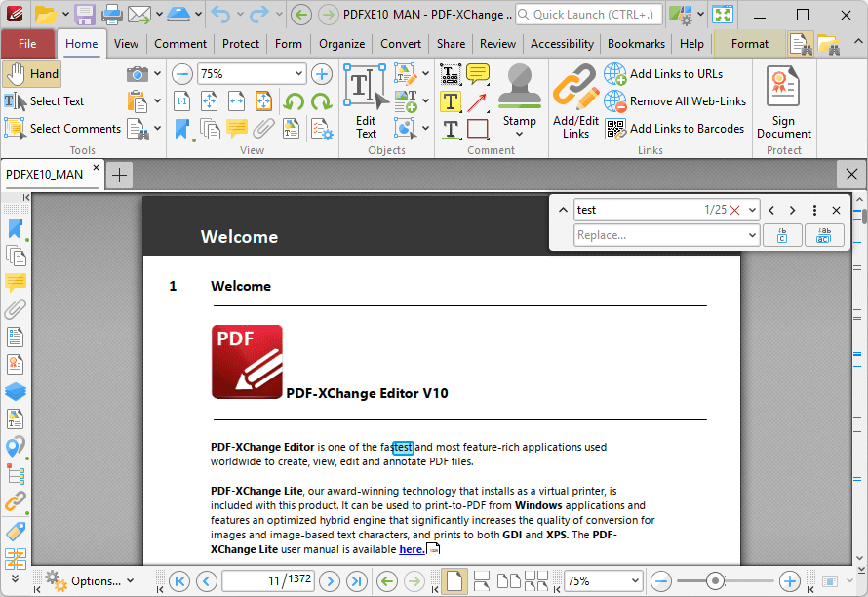The width and height of the screenshot is (868, 597).
Task: Rotate the view counter-clockwise
Action: point(294,101)
